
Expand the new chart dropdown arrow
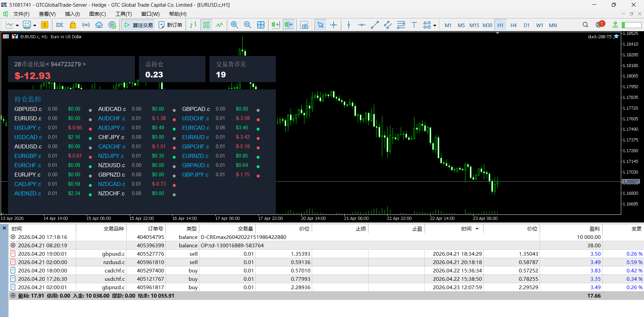tap(17, 25)
